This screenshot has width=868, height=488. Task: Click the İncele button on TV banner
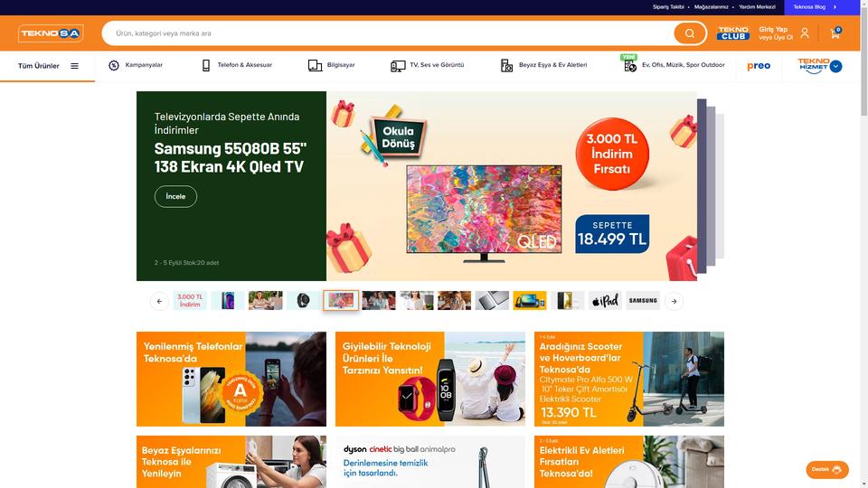[x=175, y=196]
